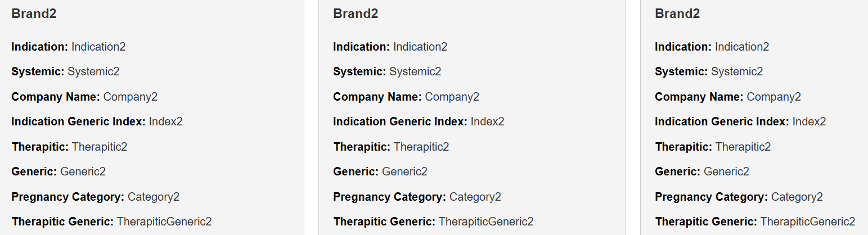
Task: Click Indication label in the third card
Action: 683,47
